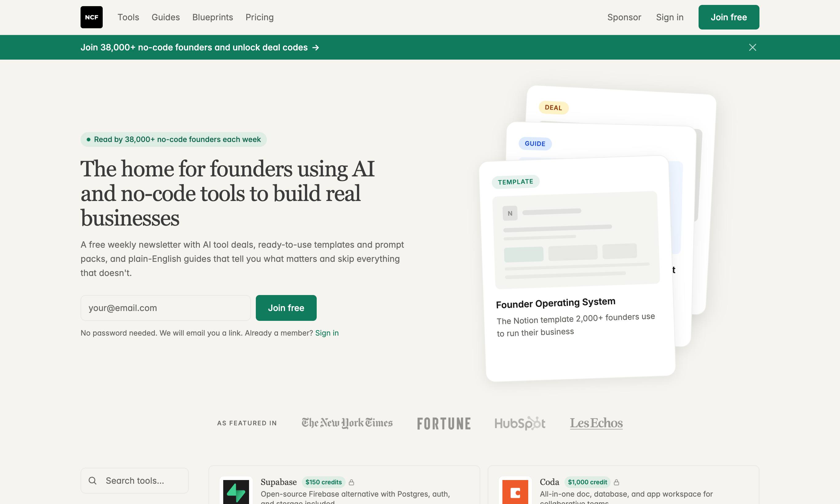Click the header Join free button
Viewport: 840px width, 504px height.
coord(729,17)
